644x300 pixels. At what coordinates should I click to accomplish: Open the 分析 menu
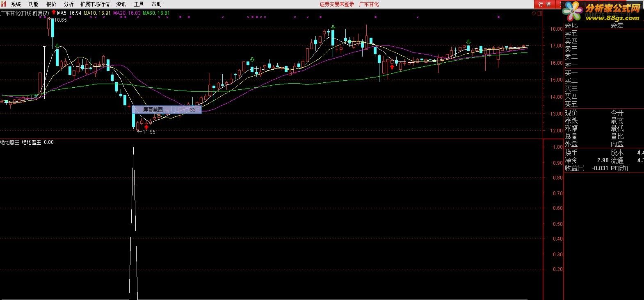tap(69, 4)
